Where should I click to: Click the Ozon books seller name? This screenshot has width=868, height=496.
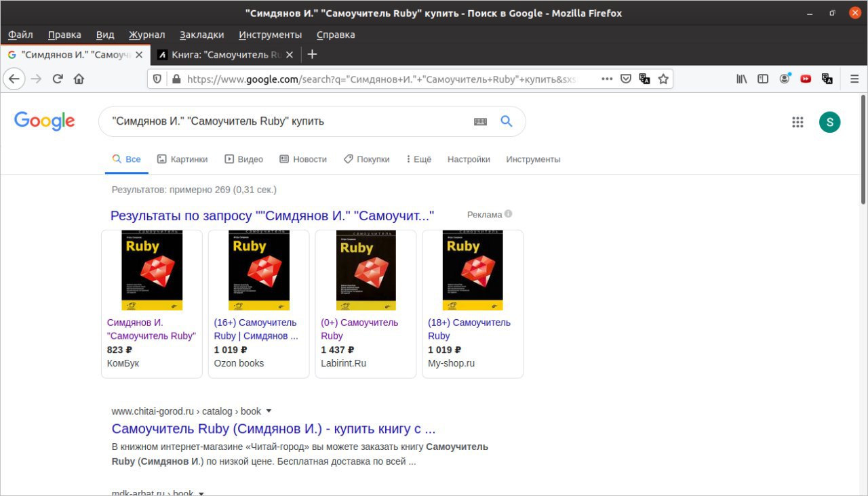pos(239,363)
